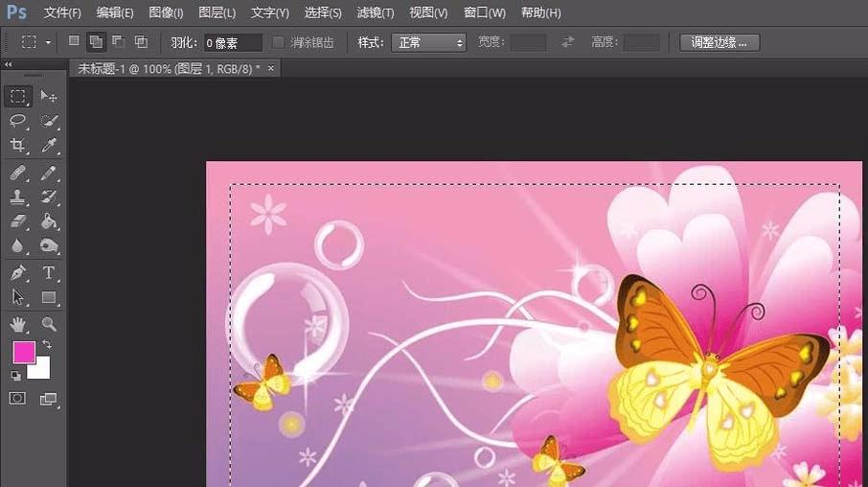Choose New Selection mode in options bar
868x487 pixels.
coord(74,41)
